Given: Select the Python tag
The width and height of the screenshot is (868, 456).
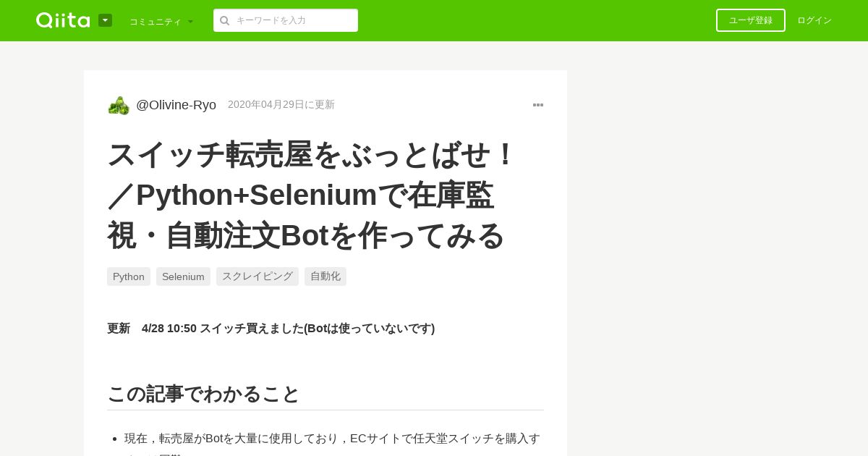Looking at the screenshot, I should click(x=129, y=276).
